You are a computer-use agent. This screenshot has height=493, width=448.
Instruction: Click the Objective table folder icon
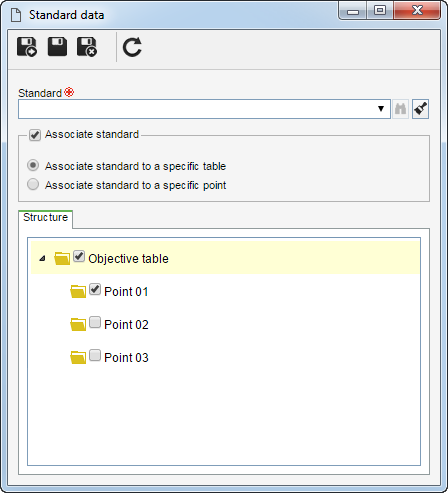coord(62,258)
